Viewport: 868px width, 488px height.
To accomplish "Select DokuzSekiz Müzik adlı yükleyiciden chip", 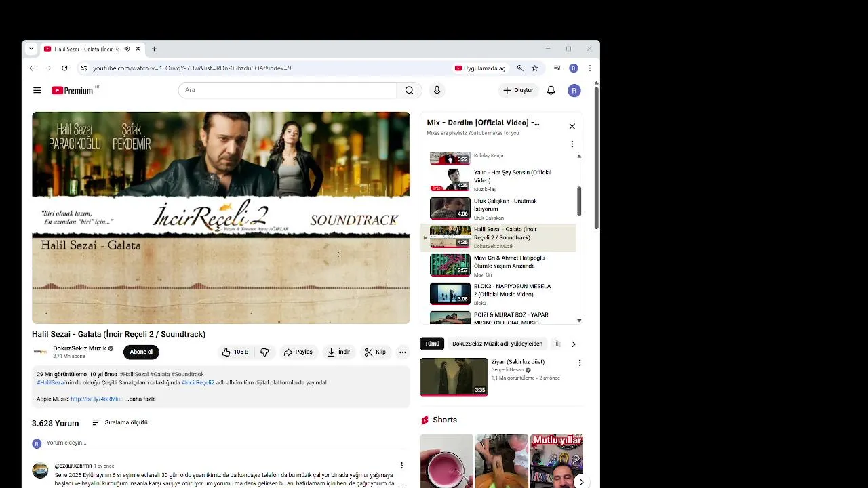I will click(x=498, y=344).
